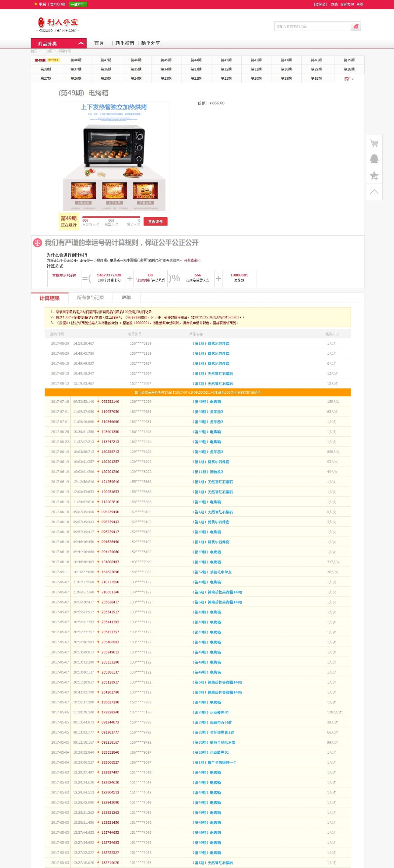The width and height of the screenshot is (394, 868).
Task: Open 新手指南 in the navigation bar
Action: (x=125, y=43)
